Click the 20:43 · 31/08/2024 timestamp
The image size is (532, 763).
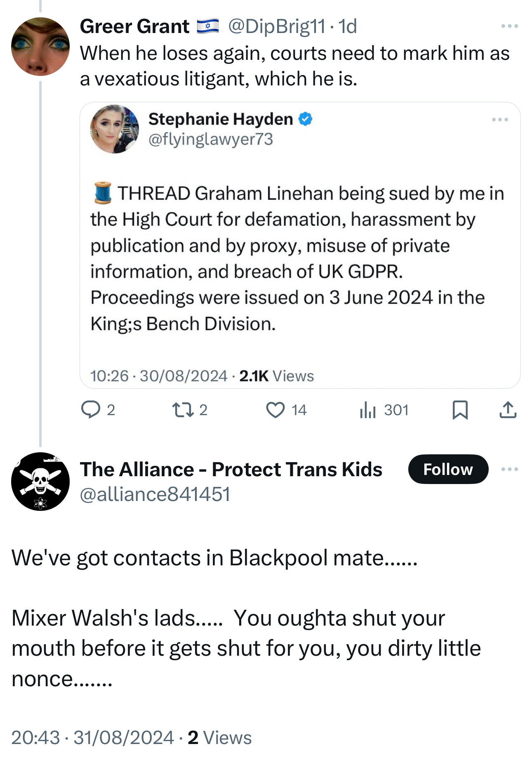[x=93, y=737]
